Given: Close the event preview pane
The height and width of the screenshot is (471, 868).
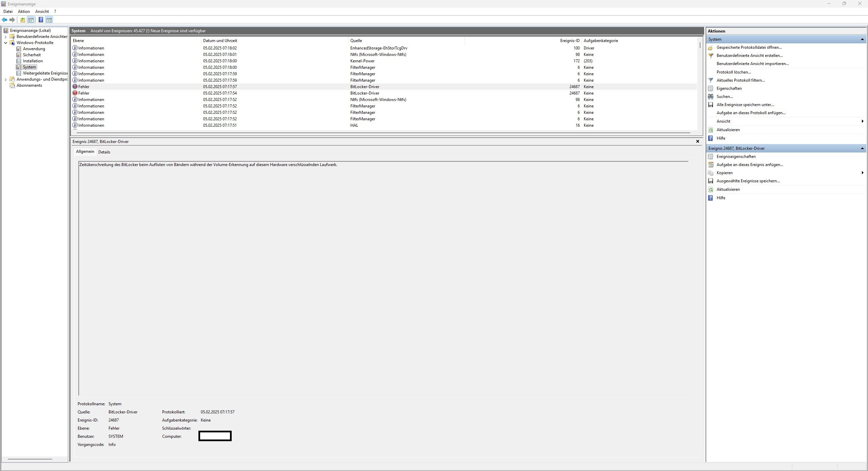Looking at the screenshot, I should [x=697, y=142].
